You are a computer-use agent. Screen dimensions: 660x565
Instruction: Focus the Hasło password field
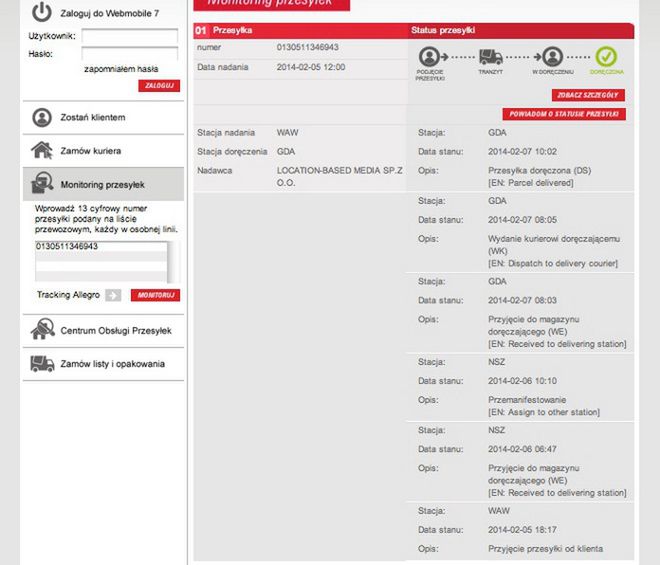tap(130, 53)
